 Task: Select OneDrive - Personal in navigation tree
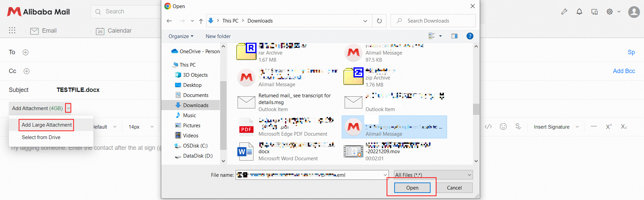195,52
